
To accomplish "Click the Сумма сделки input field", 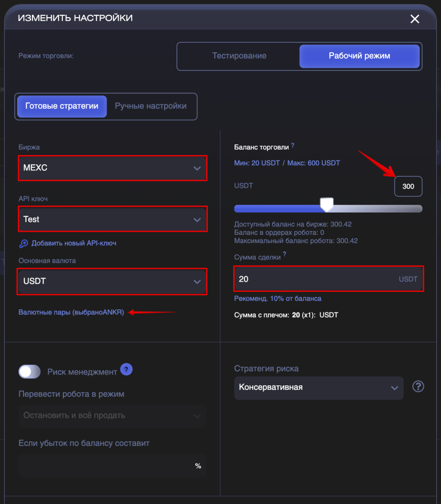I will [x=328, y=279].
